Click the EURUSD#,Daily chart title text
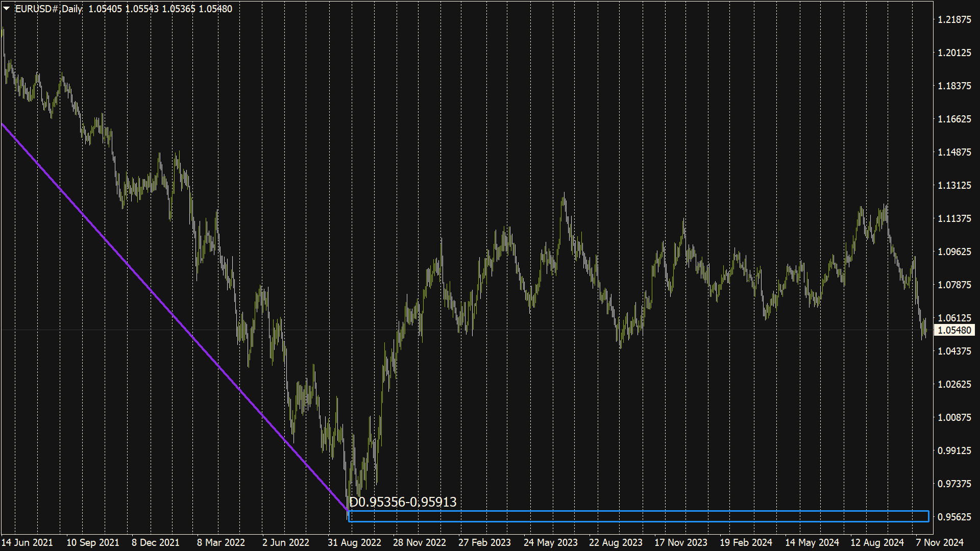The height and width of the screenshot is (551, 980). (48, 9)
